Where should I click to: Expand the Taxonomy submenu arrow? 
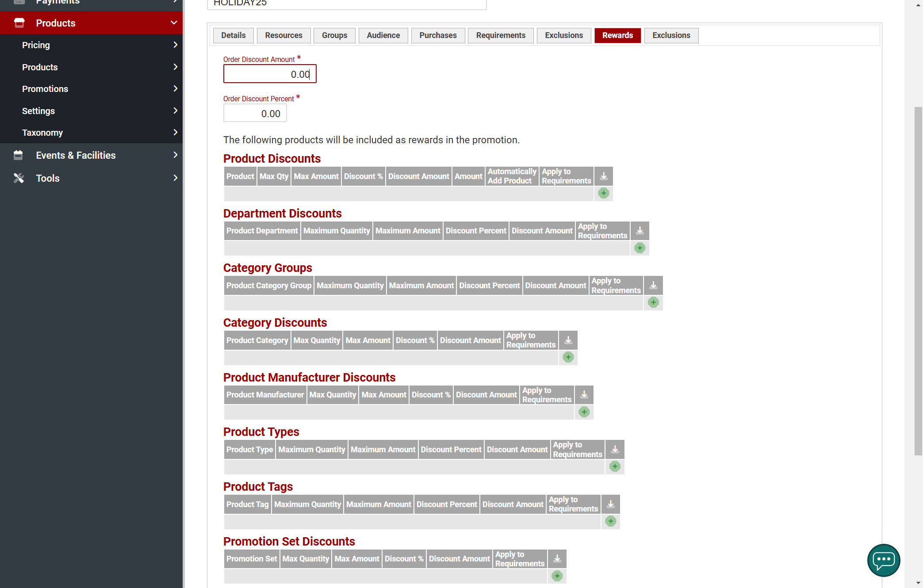point(175,132)
